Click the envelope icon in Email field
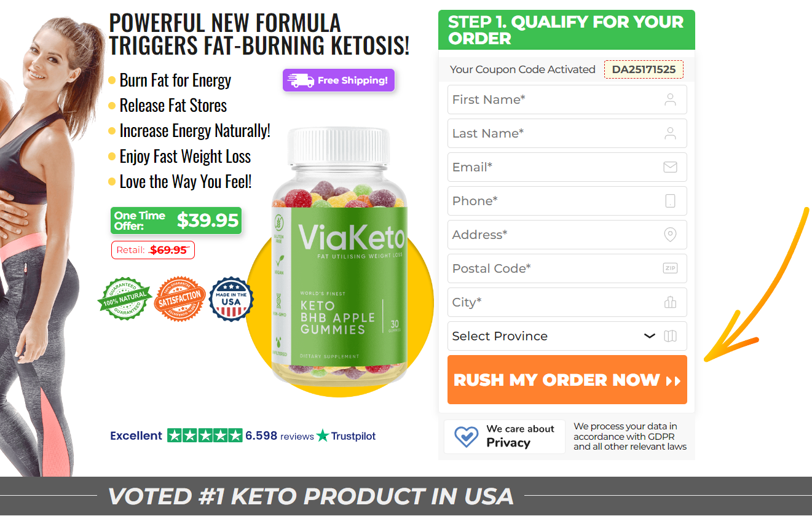 point(670,167)
